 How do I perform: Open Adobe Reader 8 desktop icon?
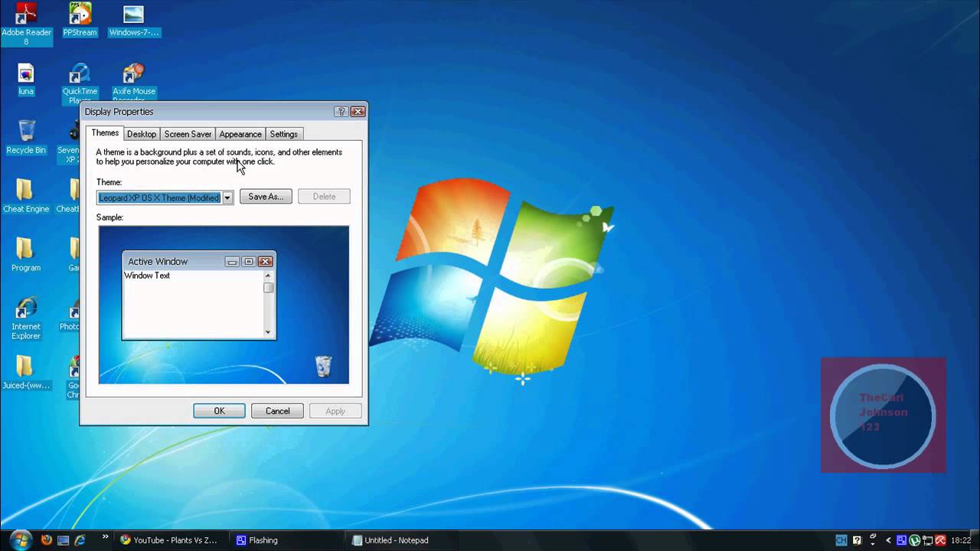(x=26, y=24)
